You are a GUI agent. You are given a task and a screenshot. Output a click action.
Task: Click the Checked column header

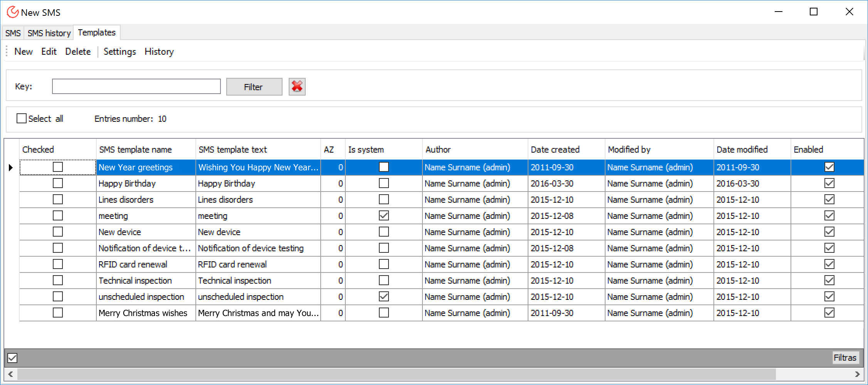coord(58,150)
